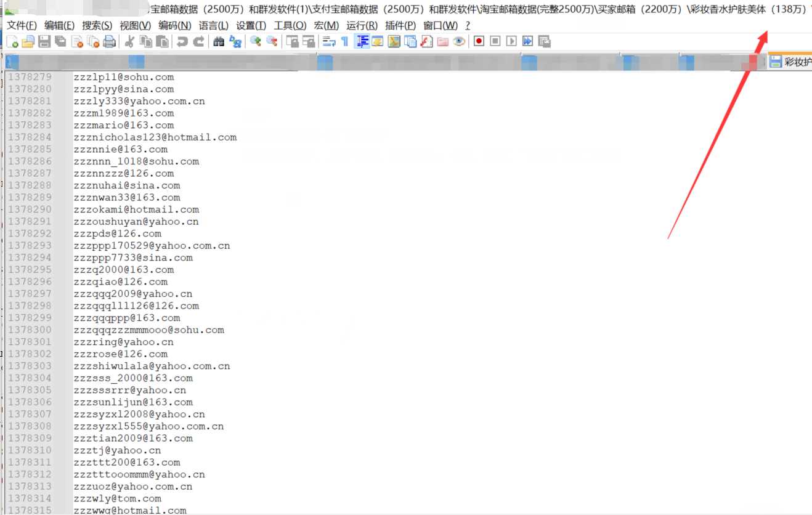
Task: Close the current document via toolbar
Action: pos(77,41)
